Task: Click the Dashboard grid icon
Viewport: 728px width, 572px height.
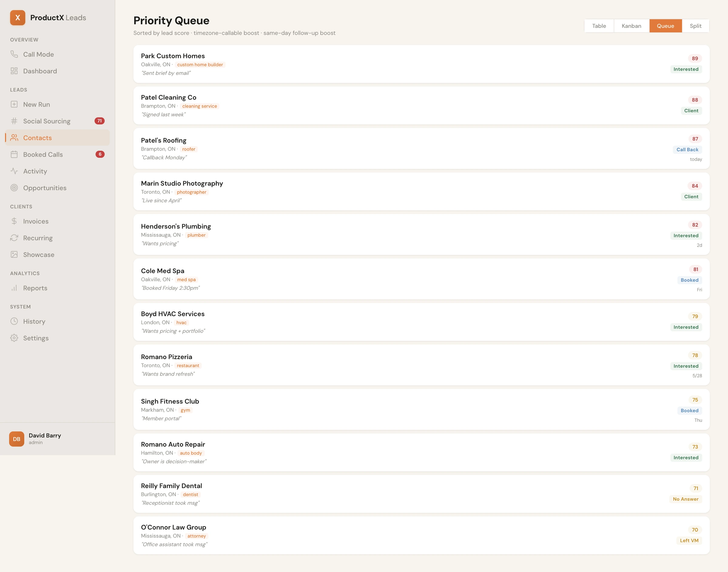Action: pos(14,71)
